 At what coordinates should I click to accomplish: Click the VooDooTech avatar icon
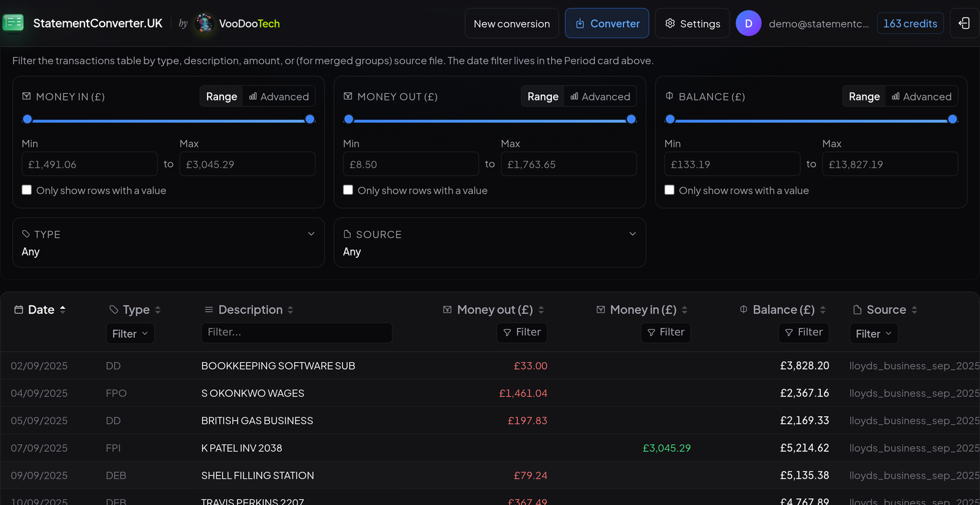[x=204, y=23]
